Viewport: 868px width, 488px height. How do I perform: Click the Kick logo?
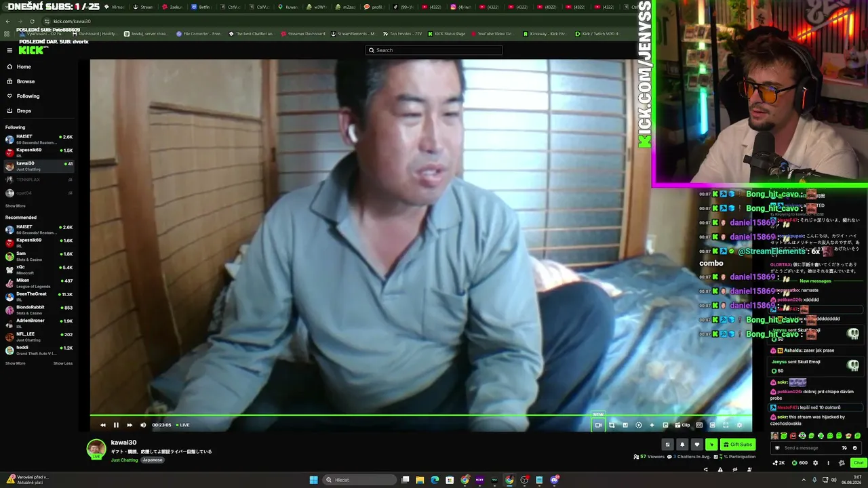pos(31,50)
